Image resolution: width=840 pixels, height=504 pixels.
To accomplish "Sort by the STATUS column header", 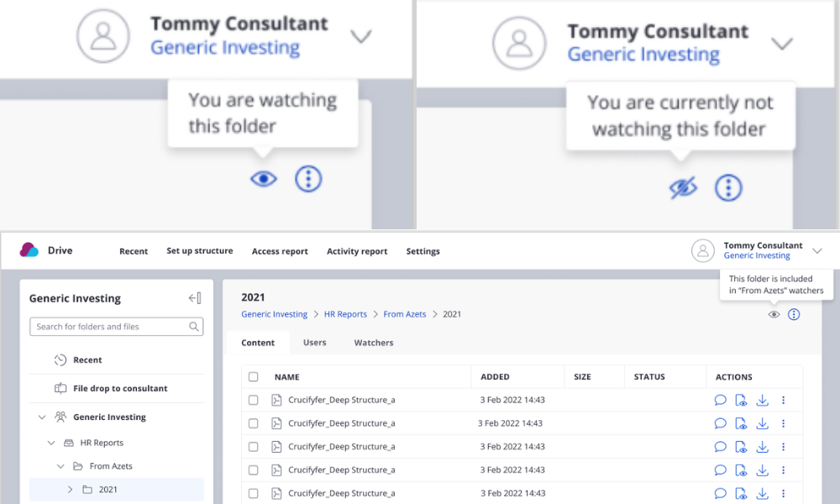I will coord(649,377).
